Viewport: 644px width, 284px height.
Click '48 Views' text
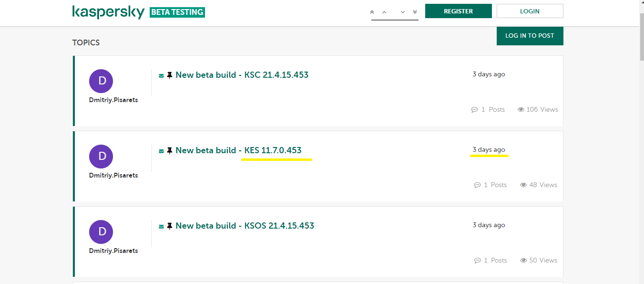coord(543,185)
